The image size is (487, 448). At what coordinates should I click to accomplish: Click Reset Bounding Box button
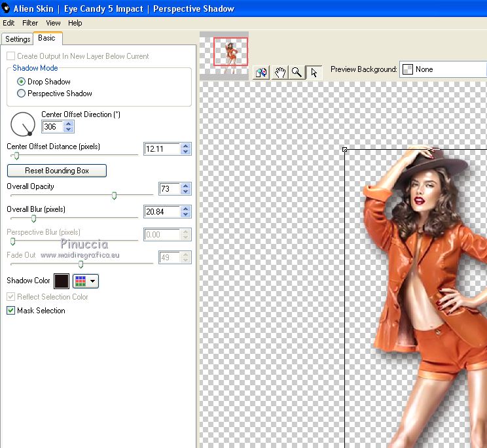[56, 171]
